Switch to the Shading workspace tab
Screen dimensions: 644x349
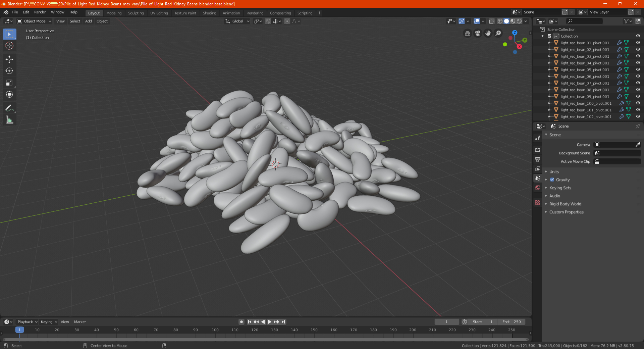click(209, 13)
